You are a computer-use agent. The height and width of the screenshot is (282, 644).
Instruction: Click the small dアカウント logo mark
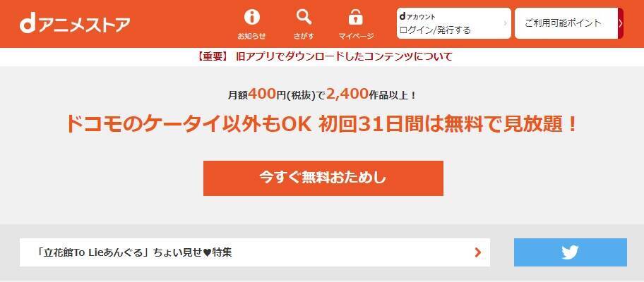(417, 16)
